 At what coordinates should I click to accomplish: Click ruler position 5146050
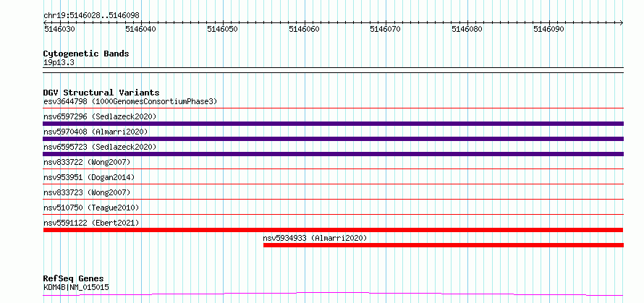point(224,29)
